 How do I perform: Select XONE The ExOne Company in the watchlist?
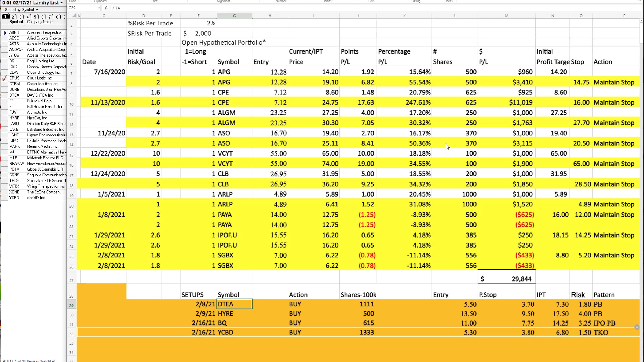coord(38,192)
